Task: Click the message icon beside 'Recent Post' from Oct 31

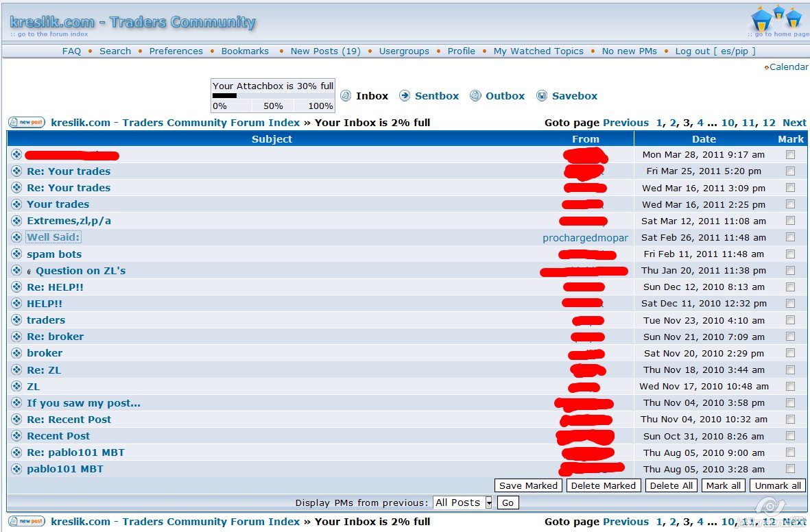Action: point(16,436)
